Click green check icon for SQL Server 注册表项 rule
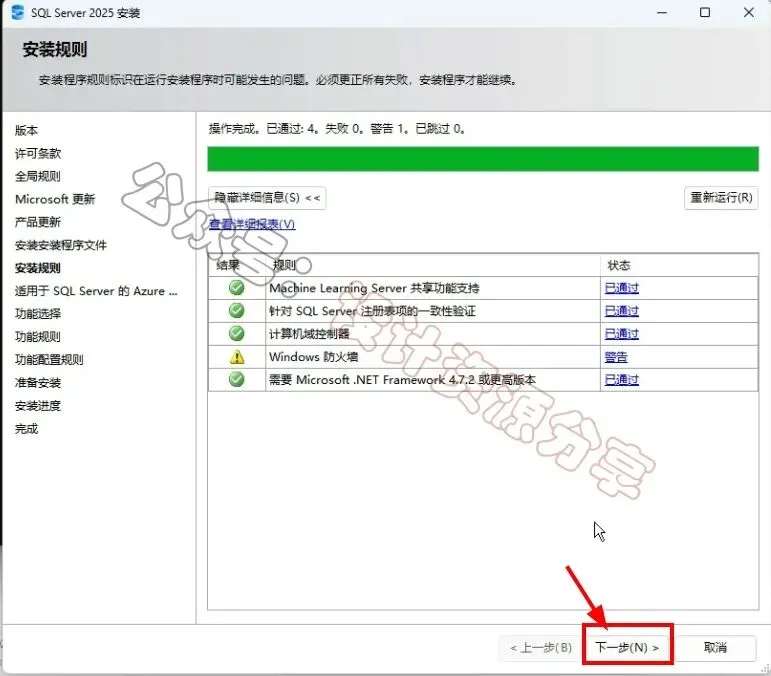The width and height of the screenshot is (771, 676). 237,310
